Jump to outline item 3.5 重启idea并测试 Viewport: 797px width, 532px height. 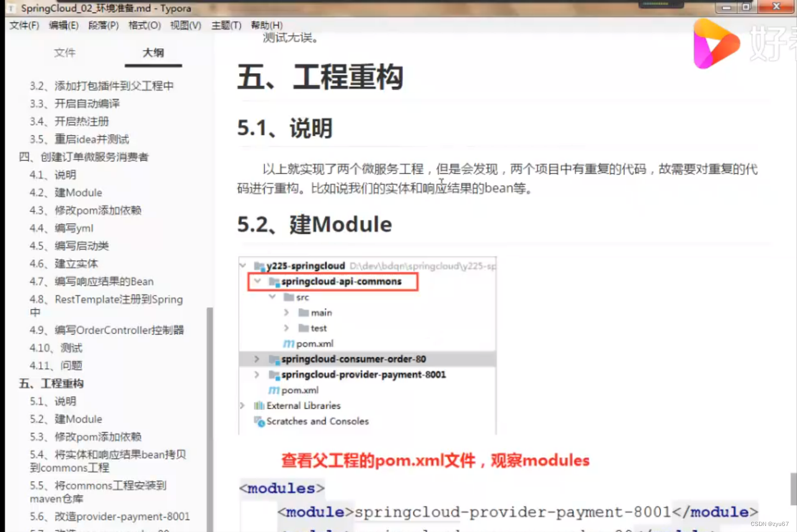click(79, 139)
